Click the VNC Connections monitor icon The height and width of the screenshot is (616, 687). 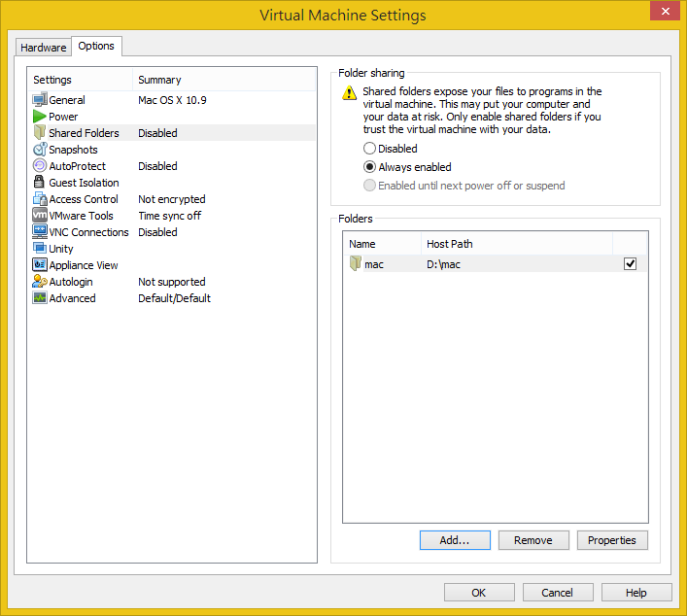40,232
